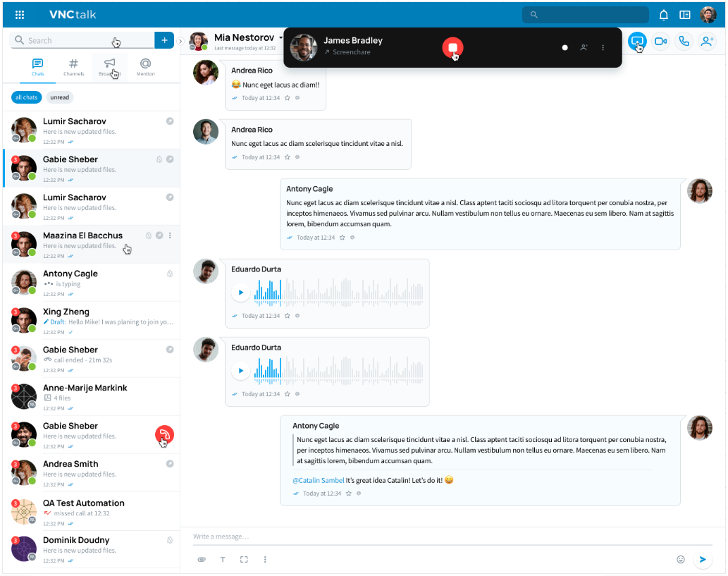Open the notifications bell

coord(663,15)
